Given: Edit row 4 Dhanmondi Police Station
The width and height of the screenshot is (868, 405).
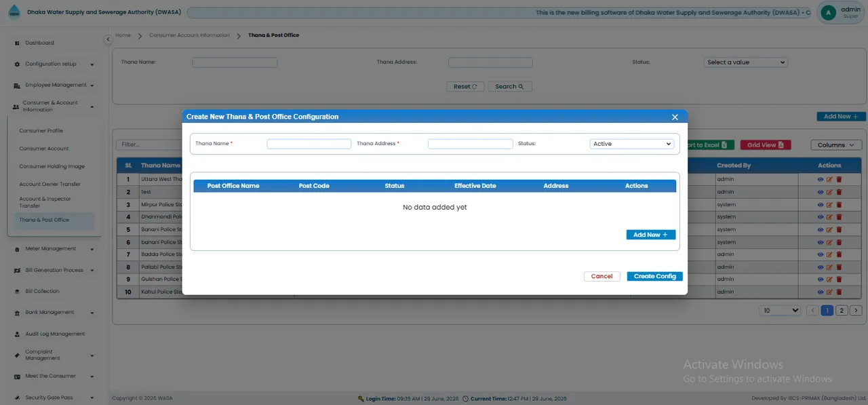Looking at the screenshot, I should (x=829, y=217).
